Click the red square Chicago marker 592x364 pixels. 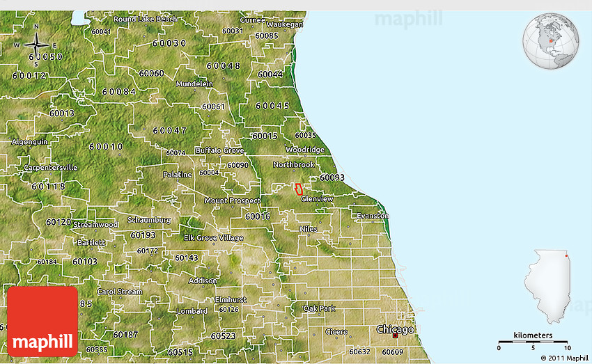coord(396,335)
